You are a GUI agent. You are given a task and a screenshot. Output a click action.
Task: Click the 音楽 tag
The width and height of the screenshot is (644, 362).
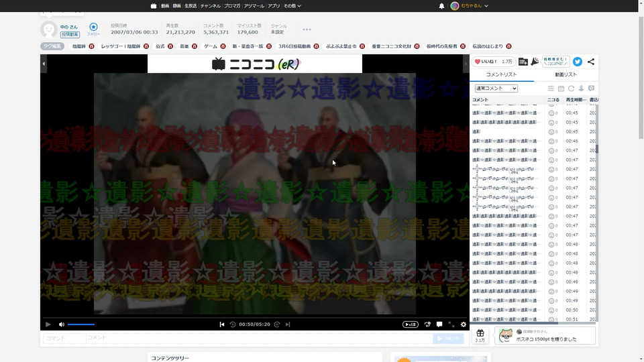tap(184, 46)
